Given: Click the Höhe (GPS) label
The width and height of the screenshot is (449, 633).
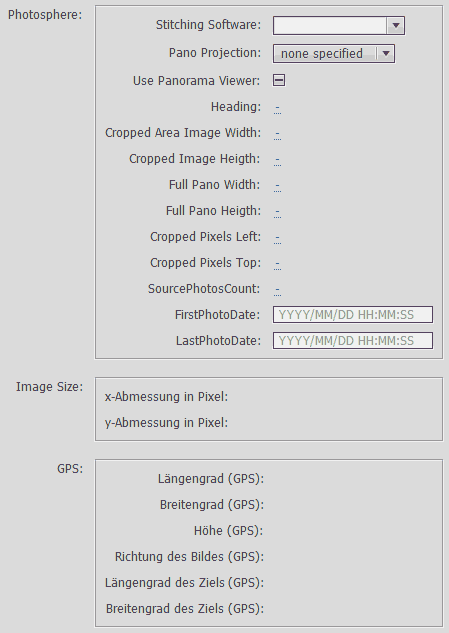Looking at the screenshot, I should 229,530.
